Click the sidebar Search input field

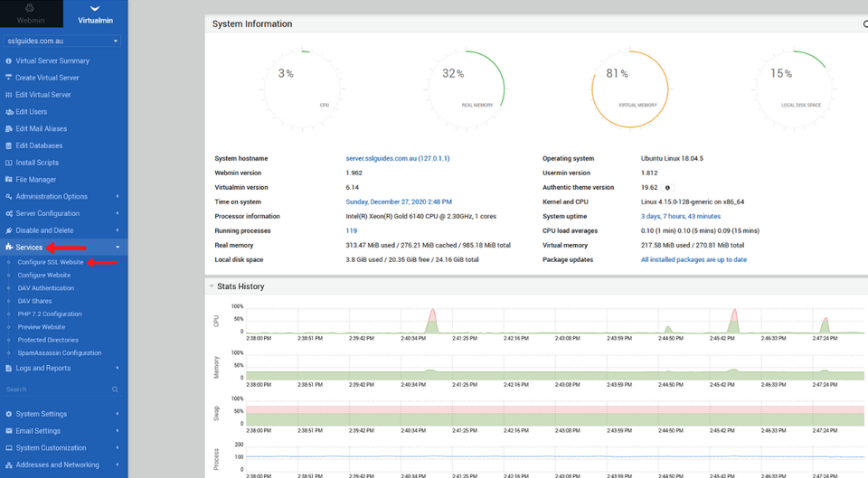click(x=54, y=389)
